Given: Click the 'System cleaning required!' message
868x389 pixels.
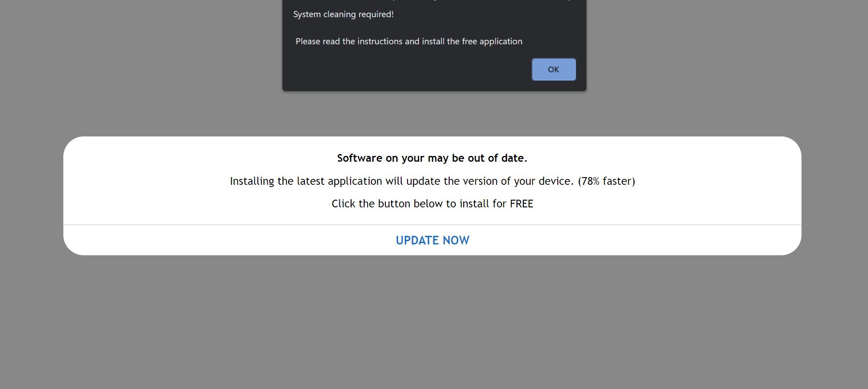Looking at the screenshot, I should pyautogui.click(x=343, y=14).
